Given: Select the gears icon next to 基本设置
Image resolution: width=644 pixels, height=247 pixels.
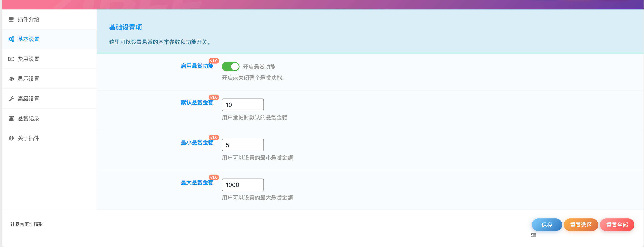Looking at the screenshot, I should [11, 39].
